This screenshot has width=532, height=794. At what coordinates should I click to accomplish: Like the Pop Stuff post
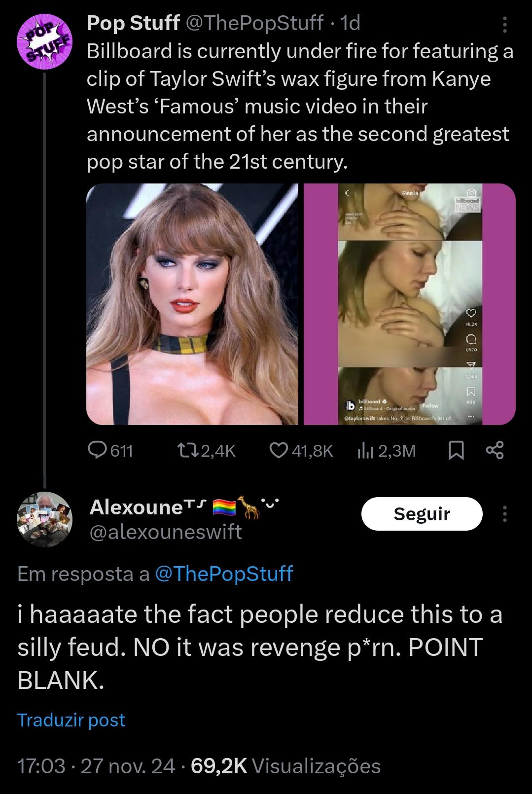coord(279,450)
